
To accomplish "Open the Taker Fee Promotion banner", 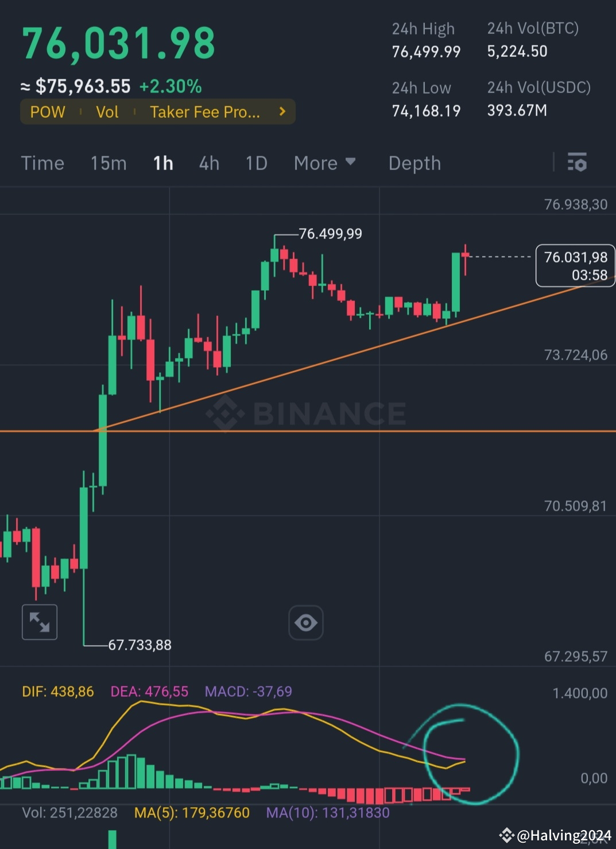I will tap(204, 111).
